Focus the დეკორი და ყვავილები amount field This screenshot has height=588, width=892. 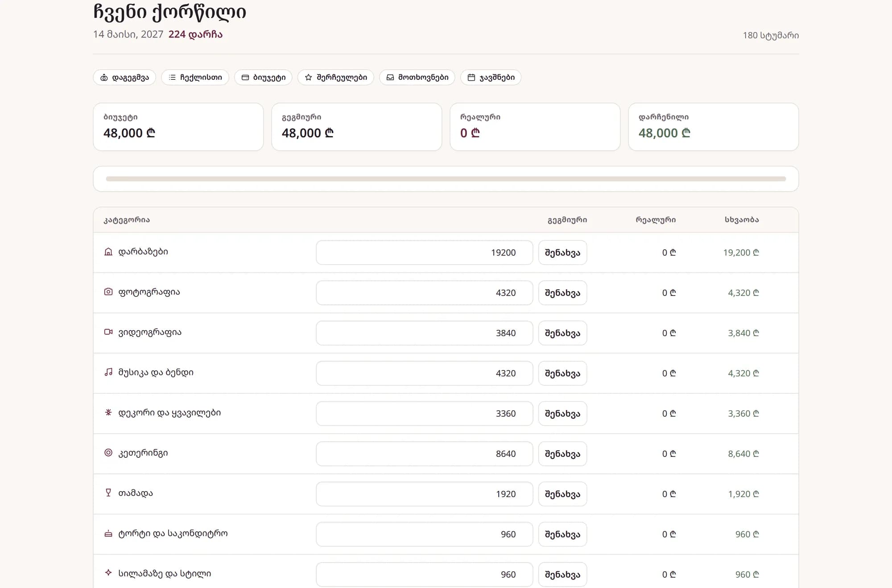click(x=424, y=414)
